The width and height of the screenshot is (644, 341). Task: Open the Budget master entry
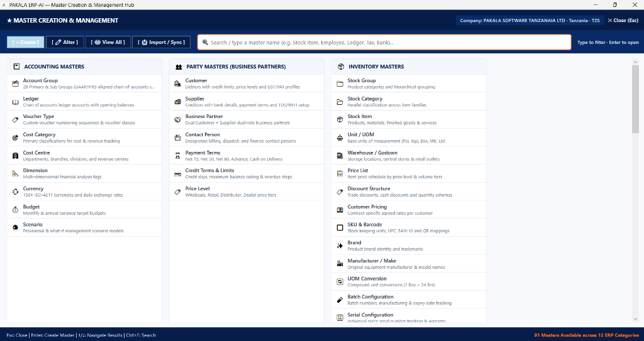(84, 210)
